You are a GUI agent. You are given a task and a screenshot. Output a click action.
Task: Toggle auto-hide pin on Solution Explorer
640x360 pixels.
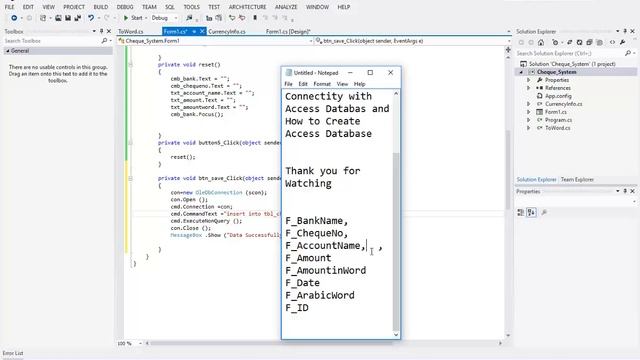coord(625,31)
